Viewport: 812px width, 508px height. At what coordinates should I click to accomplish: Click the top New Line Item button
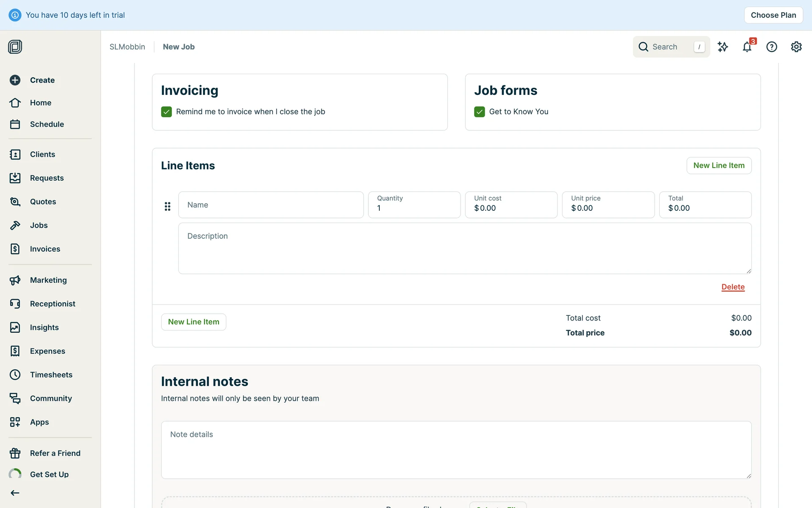(719, 166)
